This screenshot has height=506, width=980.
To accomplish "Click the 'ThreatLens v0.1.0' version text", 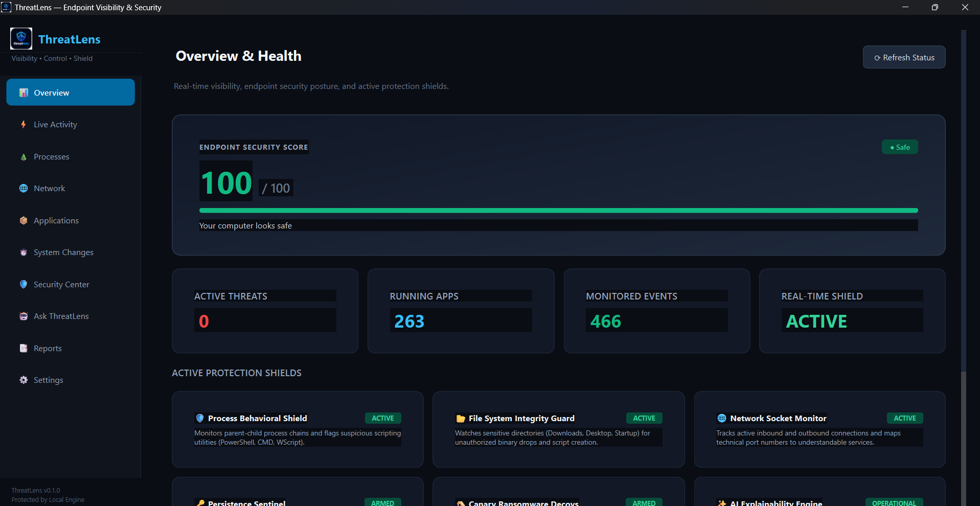I will [x=36, y=490].
